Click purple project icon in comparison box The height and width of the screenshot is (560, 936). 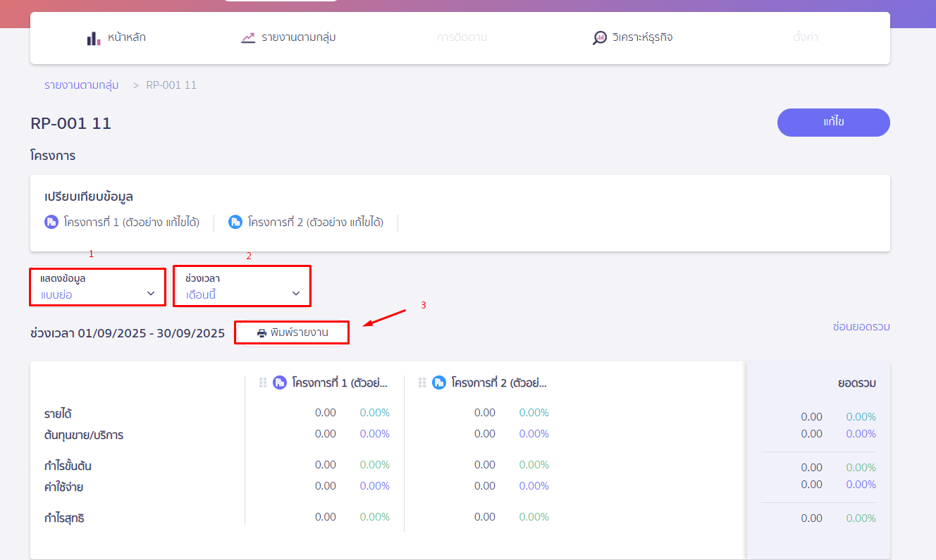click(x=51, y=223)
